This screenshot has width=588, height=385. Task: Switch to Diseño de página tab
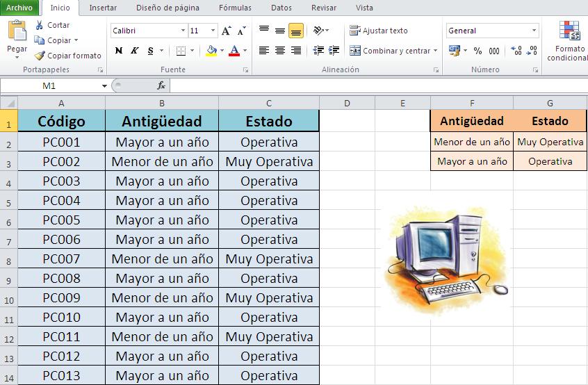[x=168, y=8]
